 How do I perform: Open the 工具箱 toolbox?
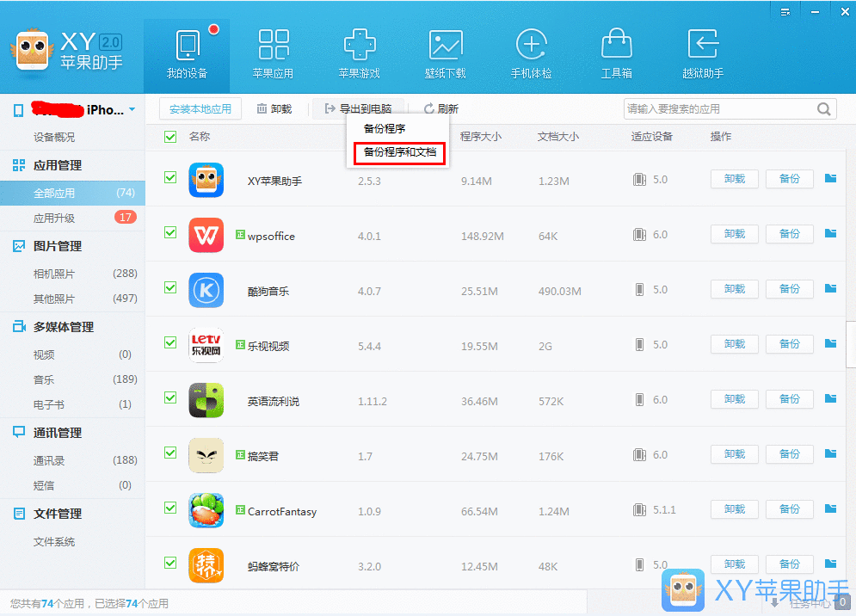tap(617, 52)
